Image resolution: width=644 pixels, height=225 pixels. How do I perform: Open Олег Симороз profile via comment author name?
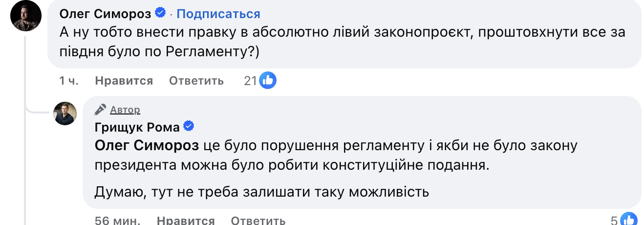106,14
